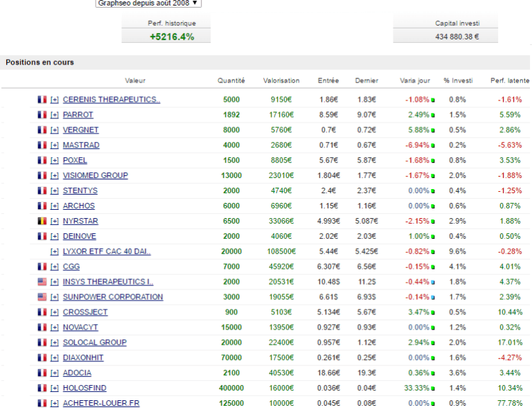Click the French flag beside CERENIS THERAPEUTICS
The width and height of the screenshot is (532, 412).
tap(42, 100)
